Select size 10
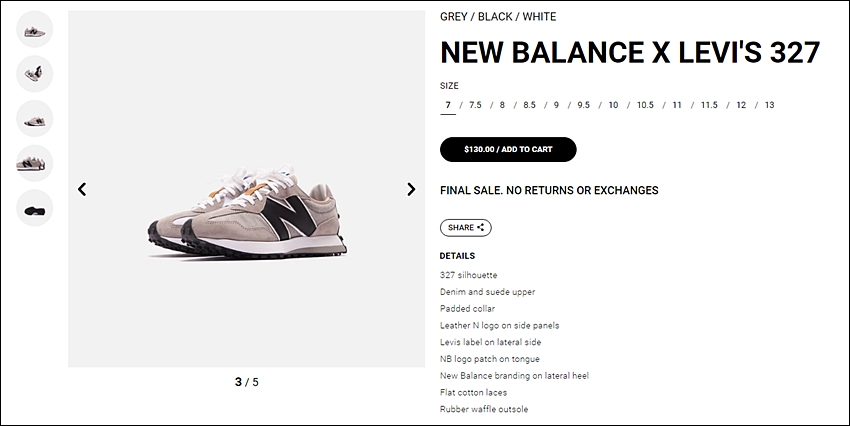 pyautogui.click(x=613, y=105)
